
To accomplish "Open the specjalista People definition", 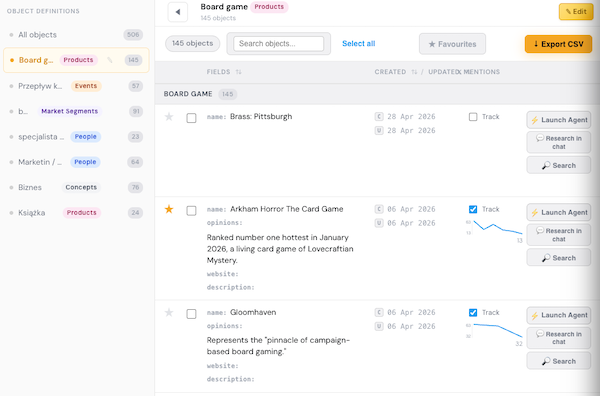I will 76,137.
